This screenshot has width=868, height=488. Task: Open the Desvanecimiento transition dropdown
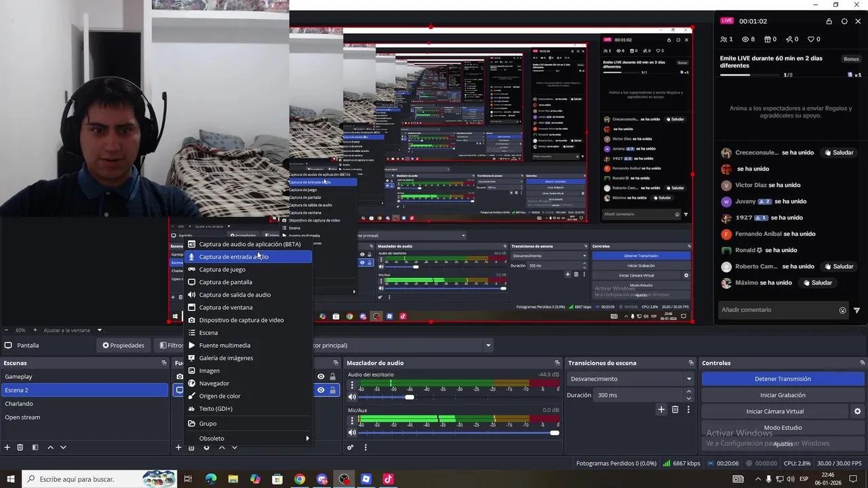point(631,379)
